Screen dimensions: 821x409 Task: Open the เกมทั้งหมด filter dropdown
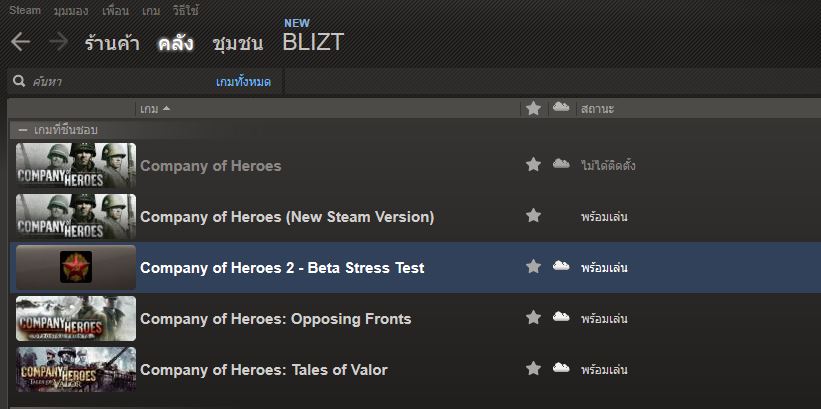pyautogui.click(x=243, y=82)
